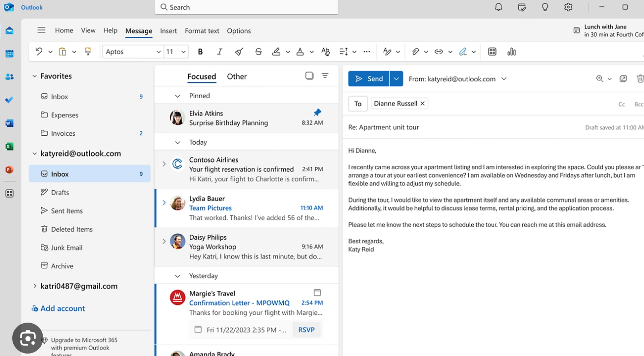Open the Tips lightbulb icon

545,7
